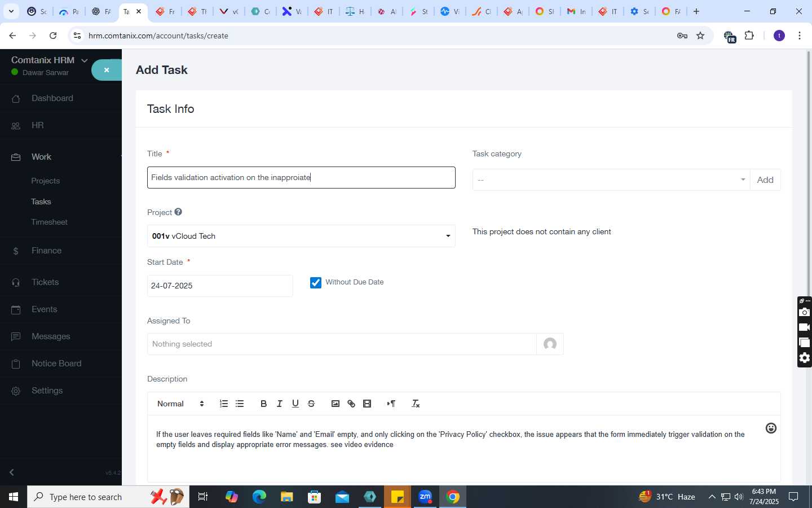
Task: Go to Timesheet submenu
Action: [50, 222]
